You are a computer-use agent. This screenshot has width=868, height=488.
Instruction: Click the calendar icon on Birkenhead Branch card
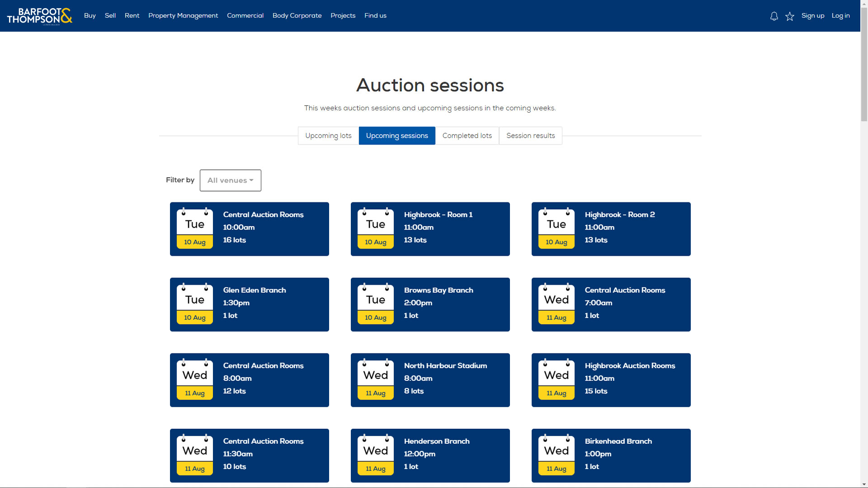pos(557,455)
